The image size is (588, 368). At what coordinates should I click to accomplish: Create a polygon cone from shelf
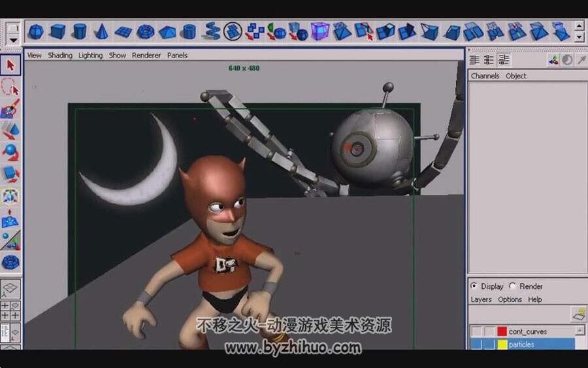point(101,31)
